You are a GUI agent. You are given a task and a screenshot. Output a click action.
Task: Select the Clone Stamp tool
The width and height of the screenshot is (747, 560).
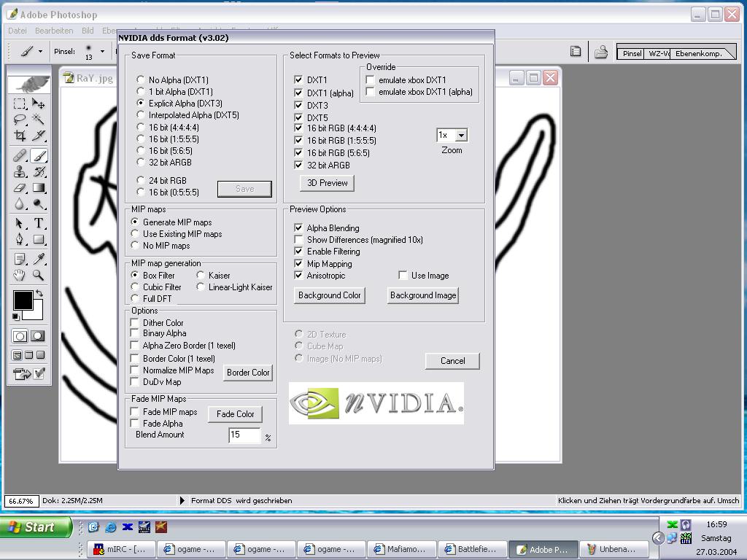click(20, 171)
